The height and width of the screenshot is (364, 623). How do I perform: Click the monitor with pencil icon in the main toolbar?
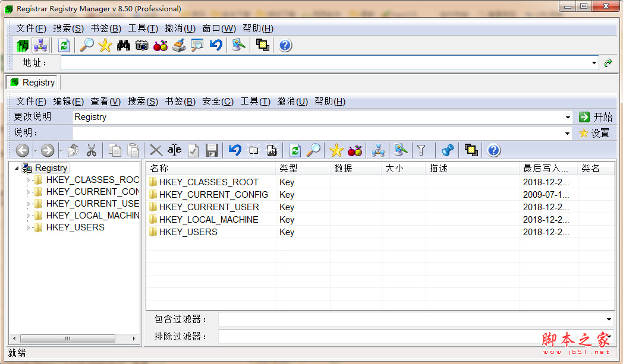coord(238,45)
